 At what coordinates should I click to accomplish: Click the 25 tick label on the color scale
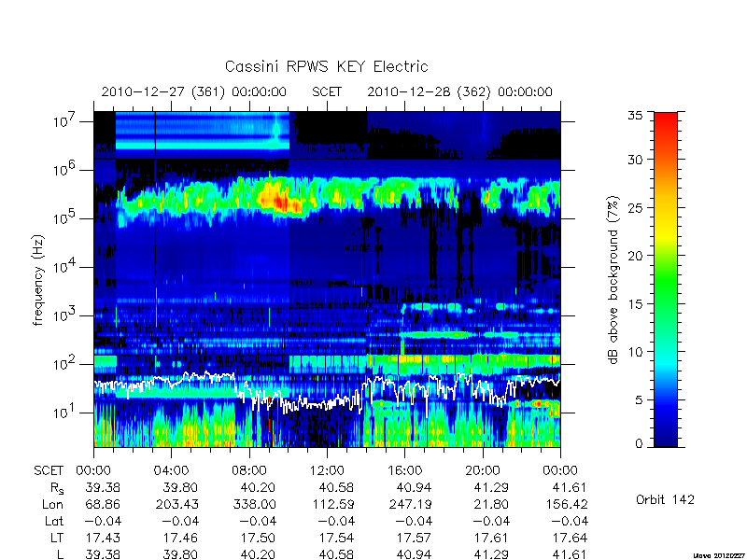(636, 207)
